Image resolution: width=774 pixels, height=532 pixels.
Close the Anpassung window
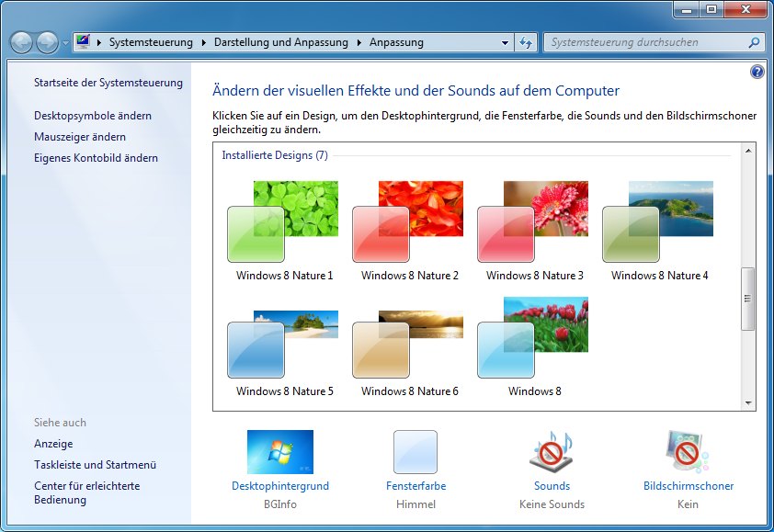tap(746, 9)
